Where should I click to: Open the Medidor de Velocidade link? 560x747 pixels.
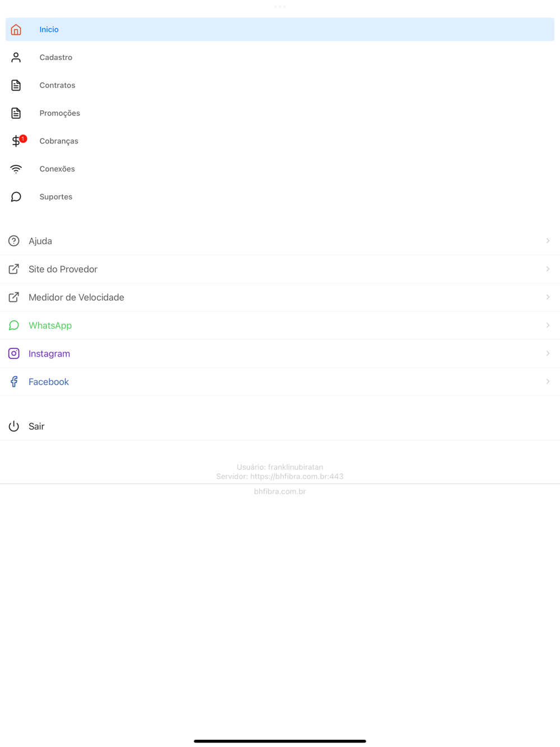[280, 297]
